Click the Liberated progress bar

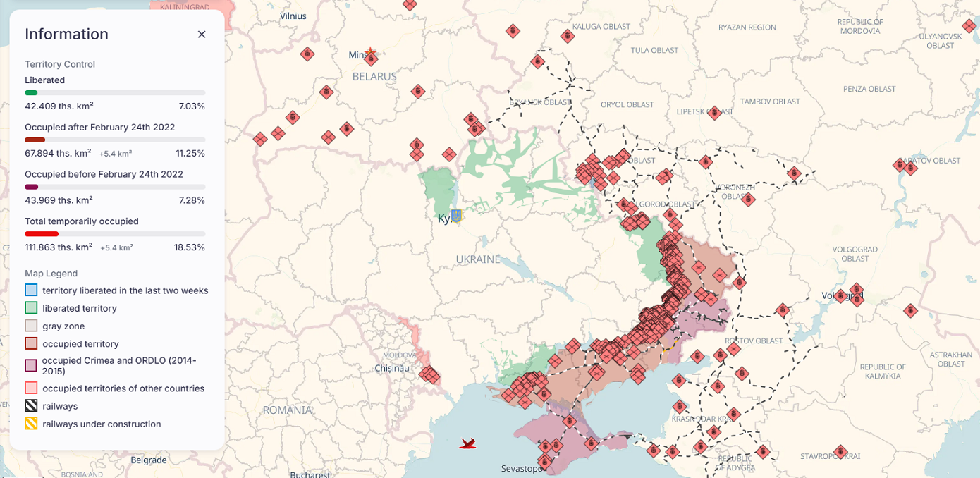click(115, 93)
